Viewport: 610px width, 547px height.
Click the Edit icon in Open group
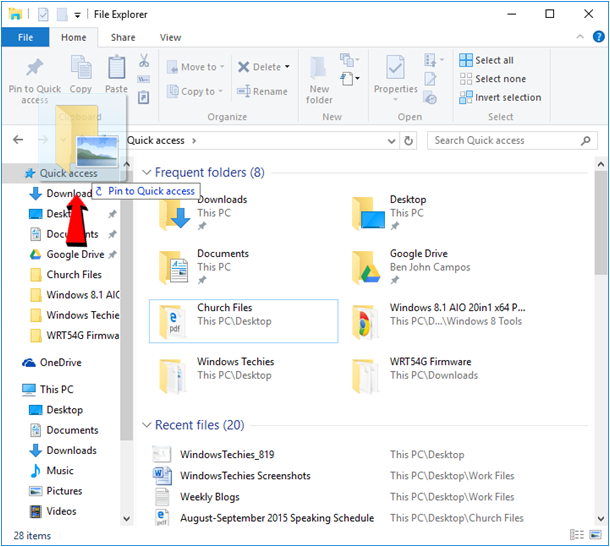[430, 79]
